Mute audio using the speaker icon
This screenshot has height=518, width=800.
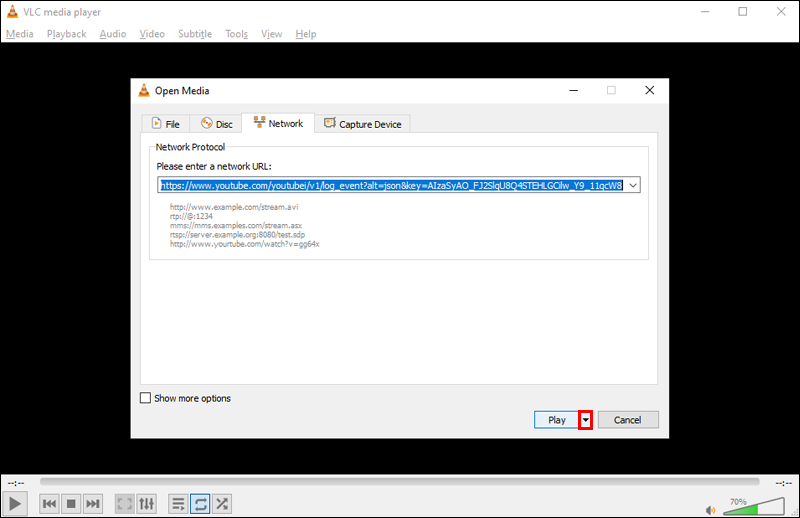tap(710, 509)
